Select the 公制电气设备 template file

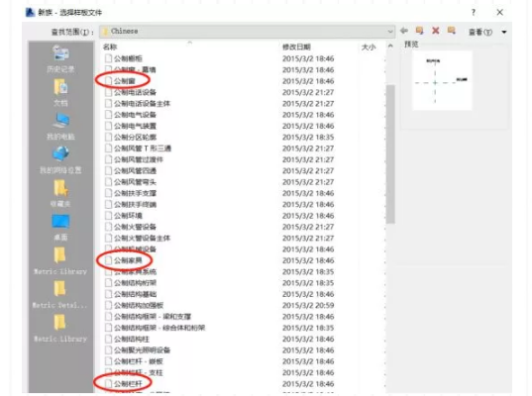point(131,115)
